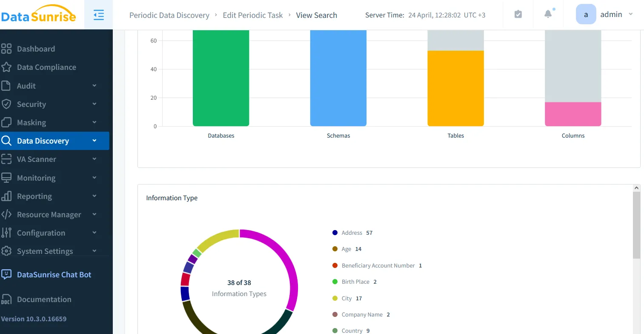Click the Security shield icon

click(6, 104)
